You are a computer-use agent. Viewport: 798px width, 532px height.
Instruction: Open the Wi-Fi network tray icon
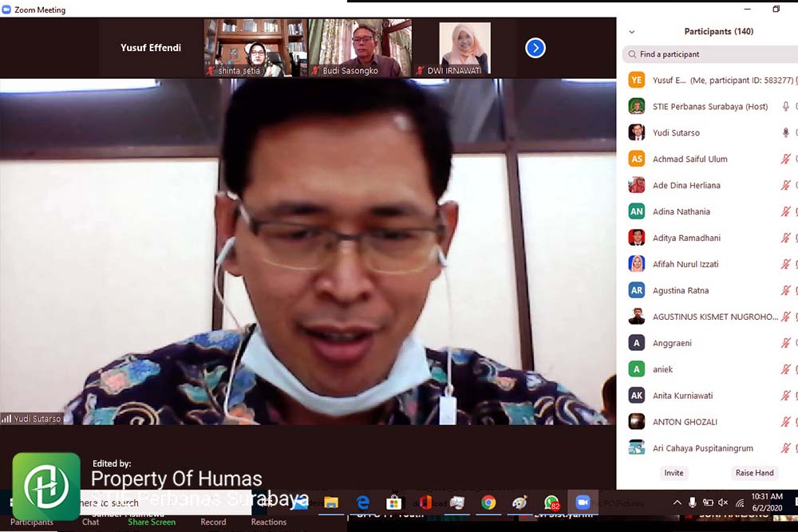tap(740, 503)
